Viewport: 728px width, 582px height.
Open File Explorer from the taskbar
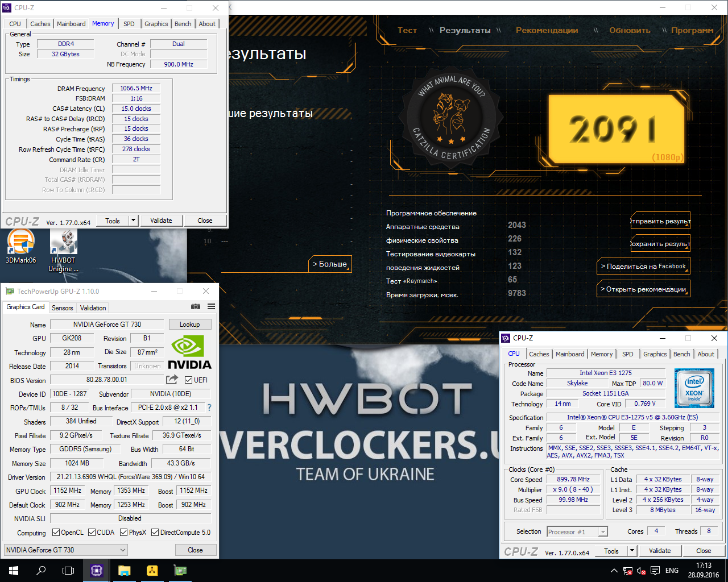(x=124, y=571)
